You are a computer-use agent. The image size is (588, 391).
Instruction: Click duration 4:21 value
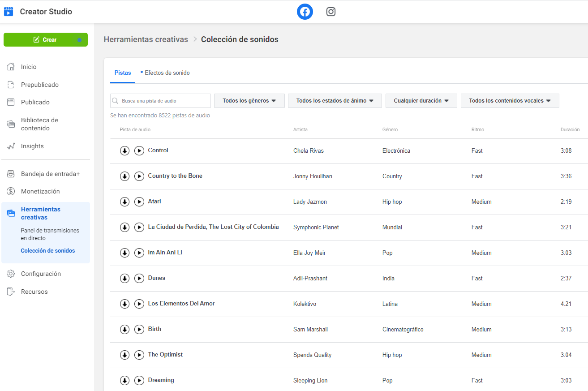tap(566, 304)
